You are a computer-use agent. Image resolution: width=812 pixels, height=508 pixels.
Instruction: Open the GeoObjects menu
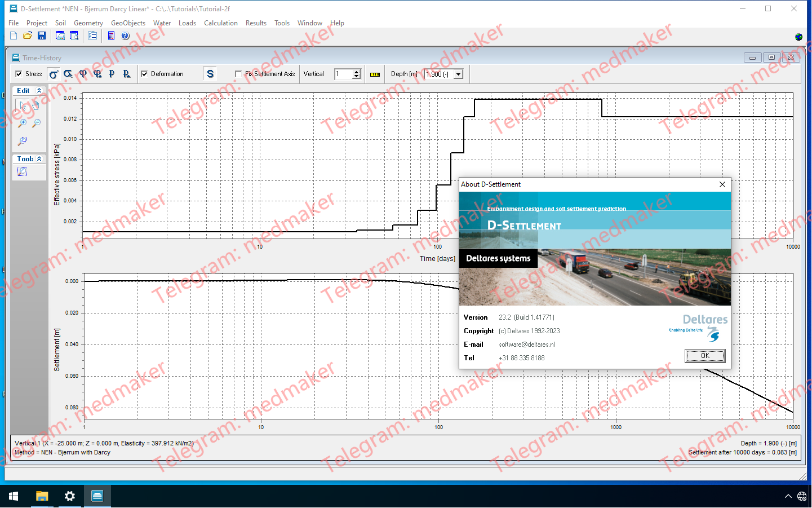[x=128, y=23]
